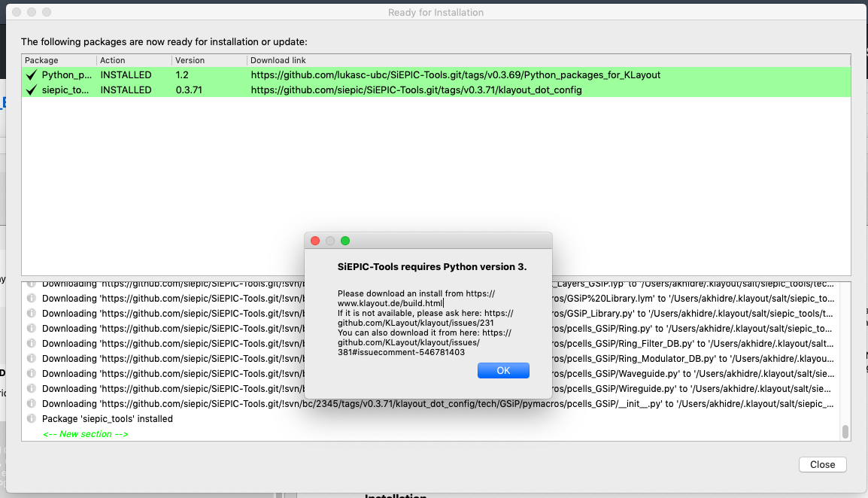Close the Ready for Installation window
Viewport: 868px width, 498px height.
(822, 465)
